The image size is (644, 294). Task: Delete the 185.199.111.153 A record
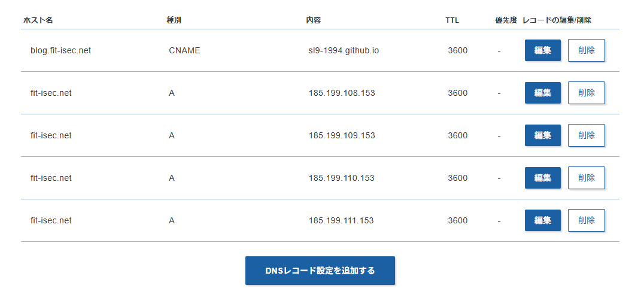click(x=586, y=220)
